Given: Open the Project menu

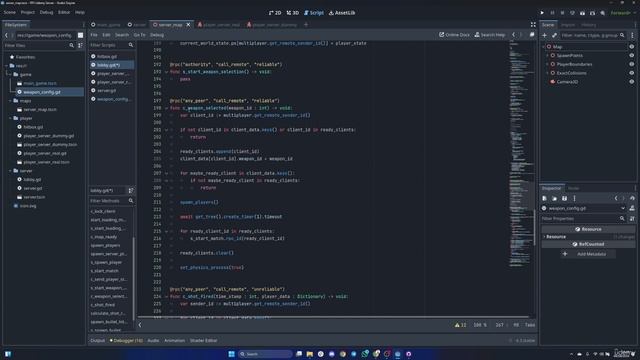Looking at the screenshot, I should 28,12.
